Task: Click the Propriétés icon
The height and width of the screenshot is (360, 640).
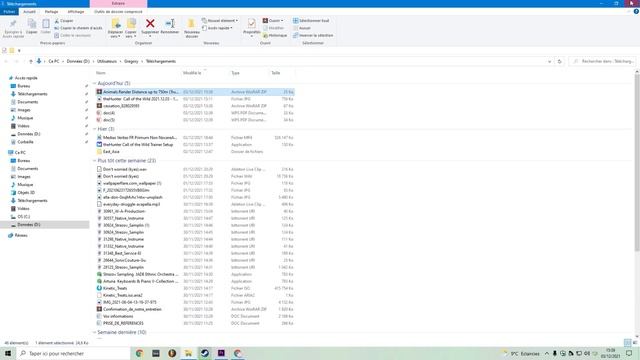Action: tap(252, 24)
